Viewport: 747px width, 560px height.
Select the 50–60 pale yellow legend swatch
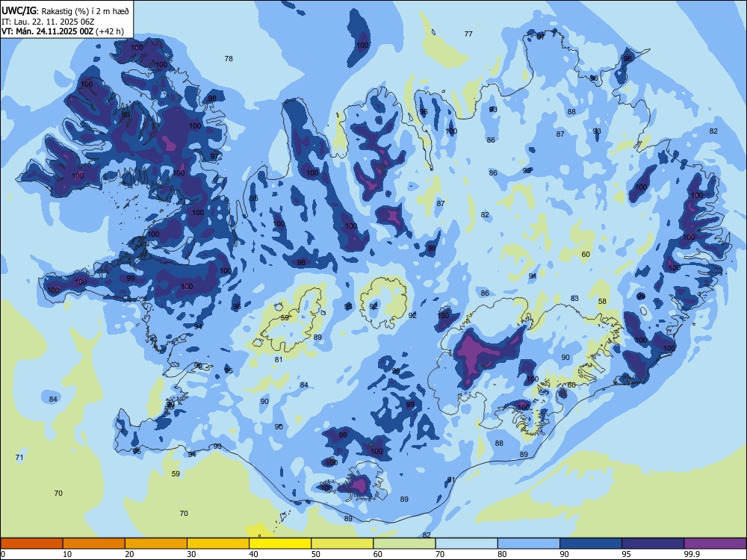(x=342, y=544)
